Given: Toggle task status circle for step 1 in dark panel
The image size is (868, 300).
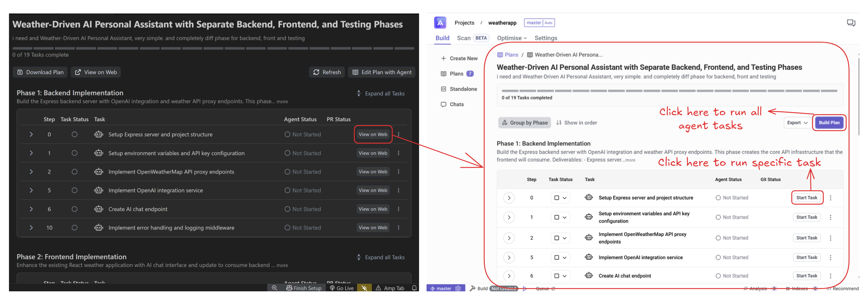Looking at the screenshot, I should click(x=74, y=153).
